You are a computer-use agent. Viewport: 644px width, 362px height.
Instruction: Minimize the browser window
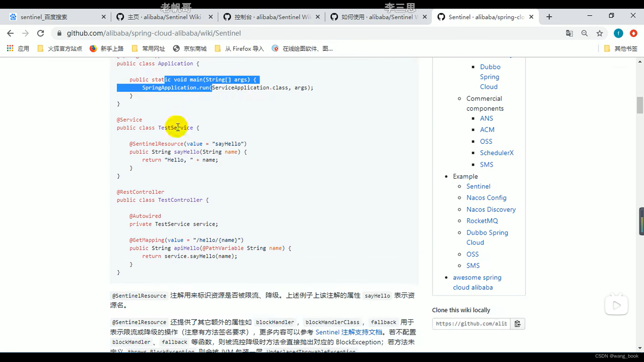pos(590,15)
